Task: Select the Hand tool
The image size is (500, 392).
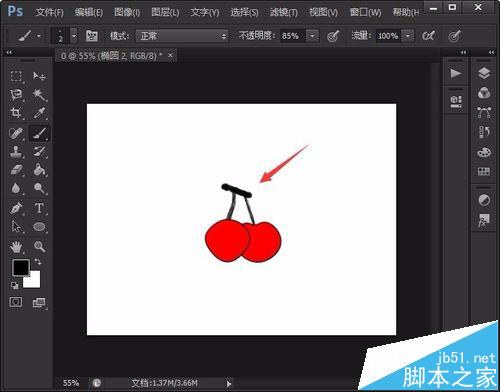Action: click(16, 247)
